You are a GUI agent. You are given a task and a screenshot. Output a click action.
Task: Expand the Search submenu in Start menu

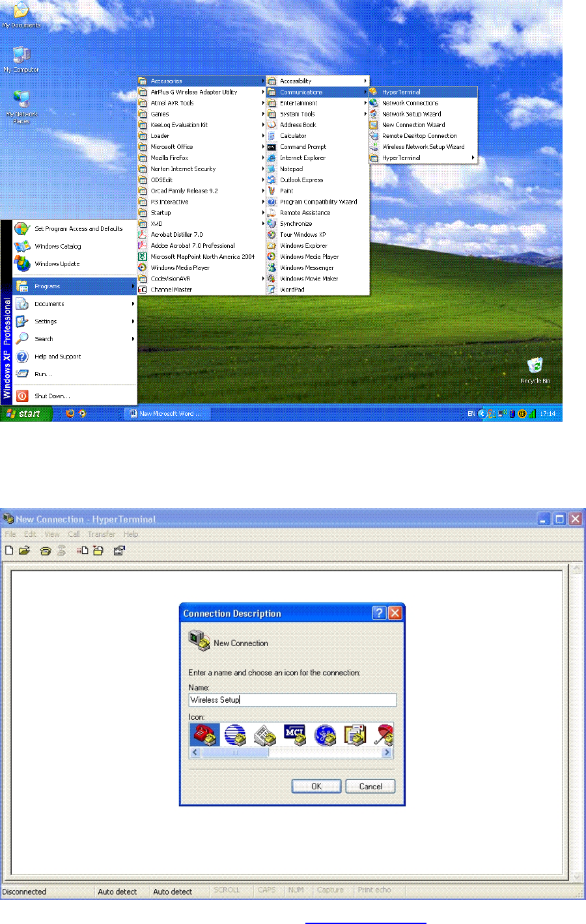click(75, 339)
